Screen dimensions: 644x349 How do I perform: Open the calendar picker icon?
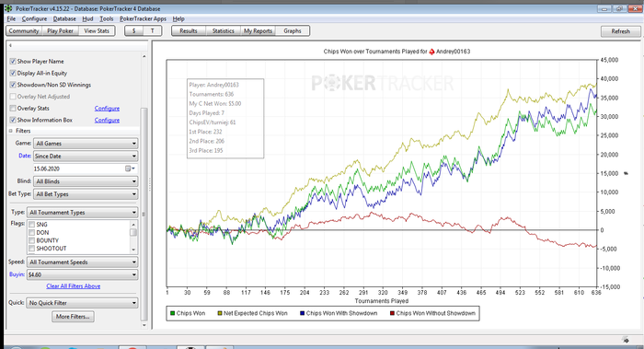point(130,169)
